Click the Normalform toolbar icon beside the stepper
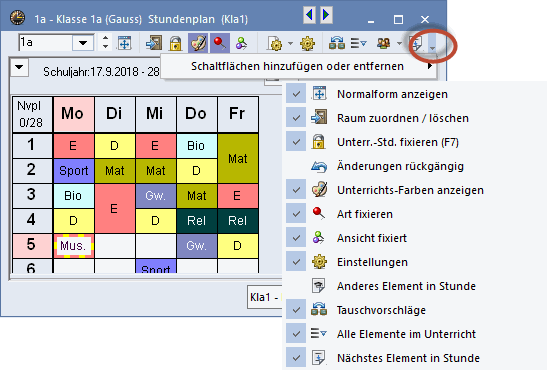 [125, 43]
